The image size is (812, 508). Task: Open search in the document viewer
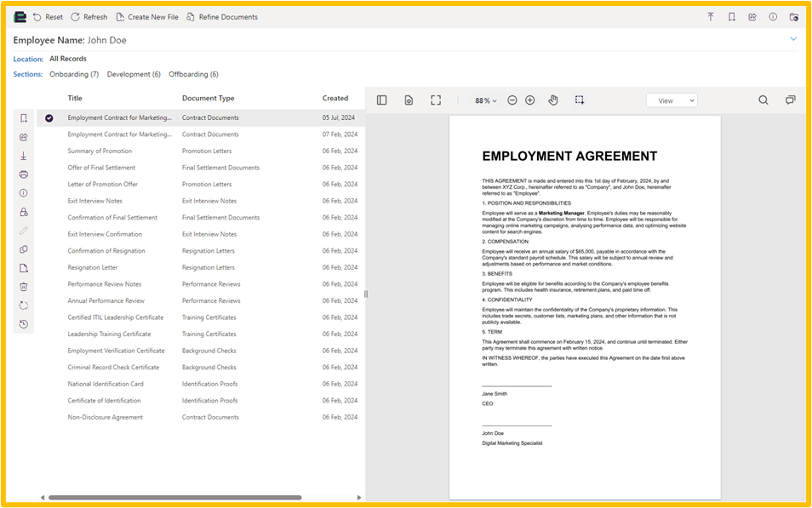click(763, 100)
